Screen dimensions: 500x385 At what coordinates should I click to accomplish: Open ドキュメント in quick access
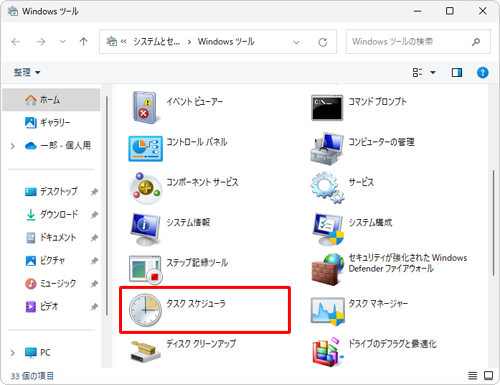coord(51,237)
